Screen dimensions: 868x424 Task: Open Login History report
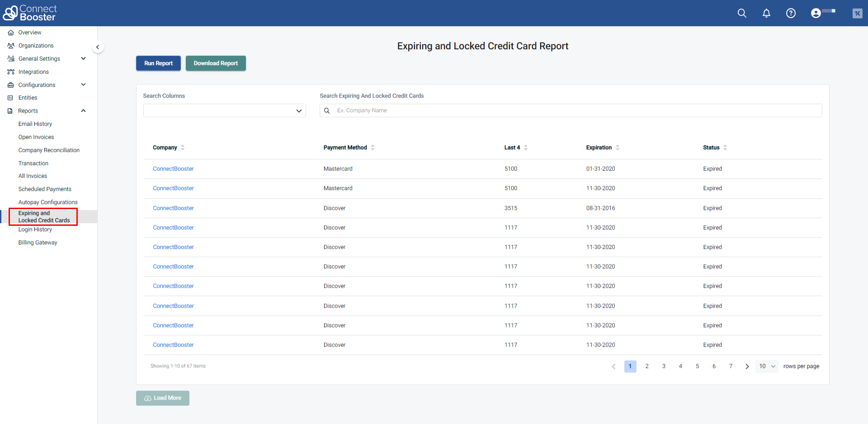click(35, 229)
